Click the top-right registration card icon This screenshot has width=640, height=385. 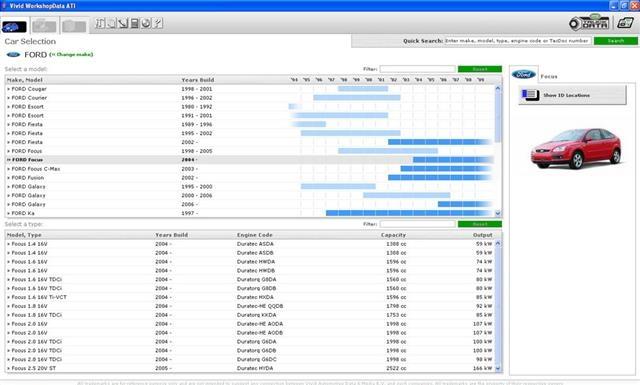(625, 23)
